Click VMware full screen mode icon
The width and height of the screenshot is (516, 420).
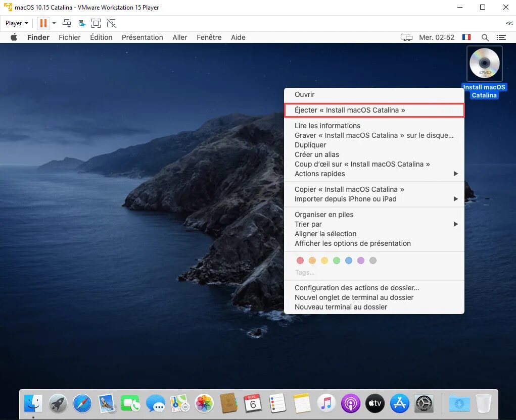click(96, 23)
